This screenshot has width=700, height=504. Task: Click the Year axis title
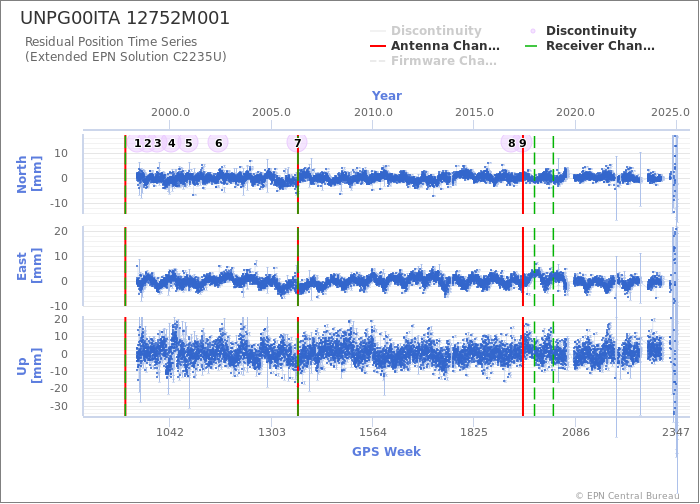(387, 96)
